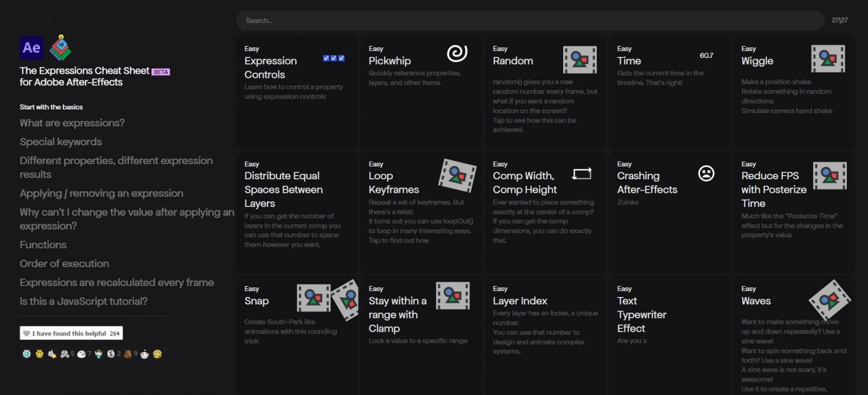Click the handshake award icon with count 5

click(x=65, y=354)
